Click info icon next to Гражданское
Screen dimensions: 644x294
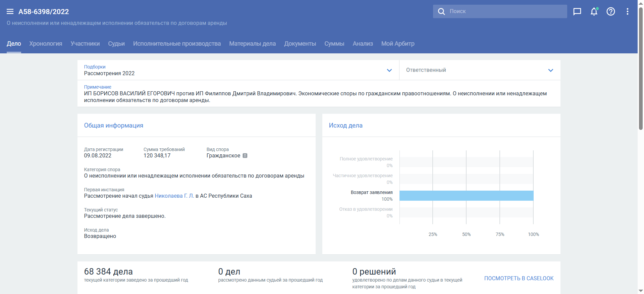(x=245, y=156)
